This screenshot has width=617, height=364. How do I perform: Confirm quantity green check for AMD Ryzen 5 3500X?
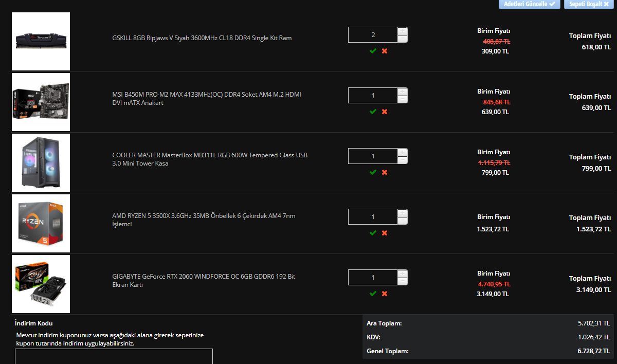(x=373, y=233)
